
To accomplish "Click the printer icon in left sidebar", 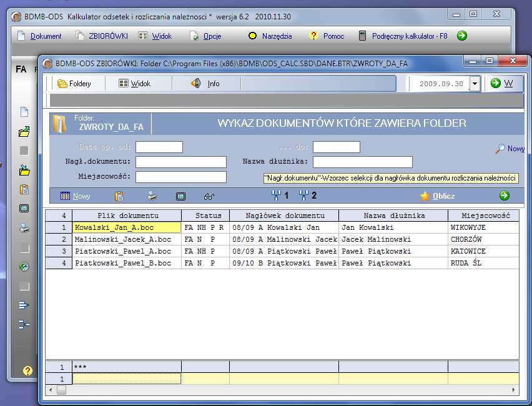I will coord(24,228).
